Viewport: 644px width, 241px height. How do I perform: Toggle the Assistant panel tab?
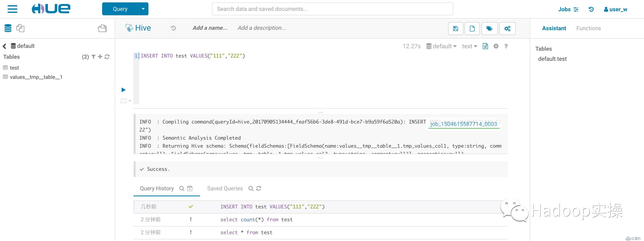pos(554,28)
